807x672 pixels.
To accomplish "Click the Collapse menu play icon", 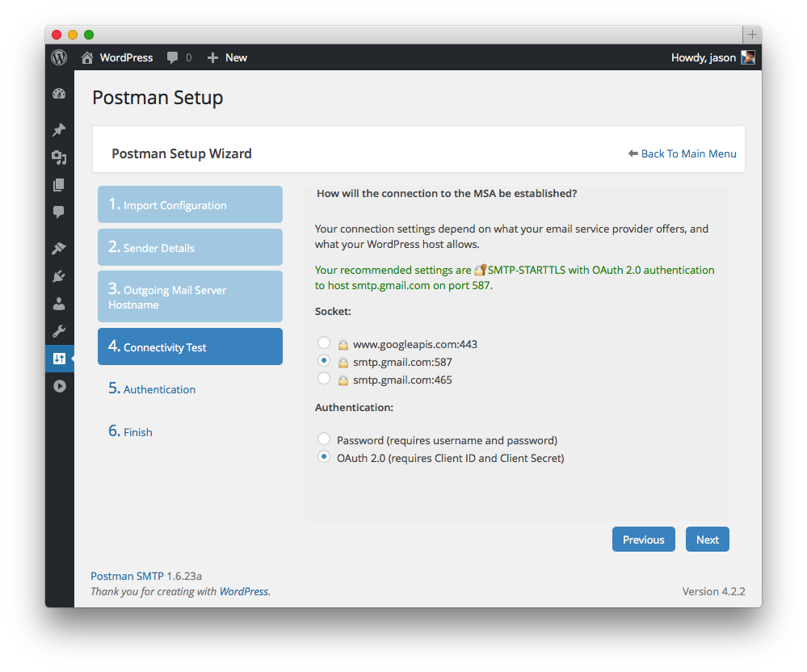I will (x=59, y=386).
